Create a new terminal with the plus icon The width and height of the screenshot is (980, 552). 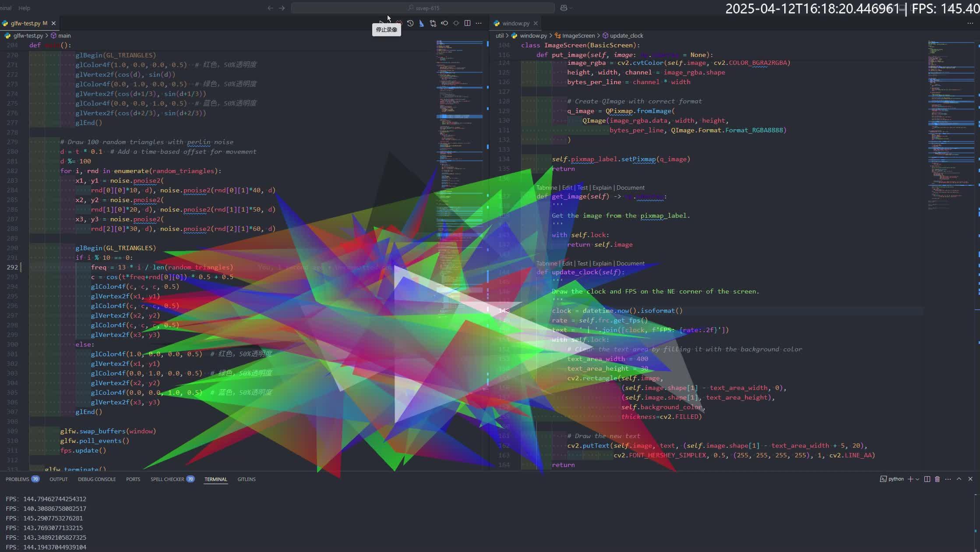coord(910,479)
